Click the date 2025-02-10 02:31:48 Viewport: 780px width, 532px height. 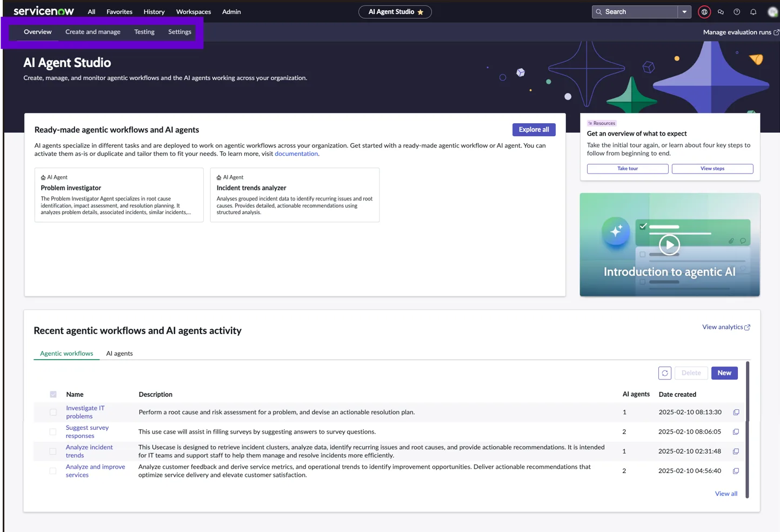(x=690, y=451)
